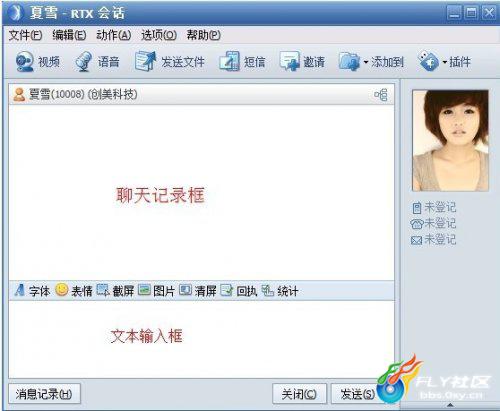Viewport: 500px width, 411px height.
Task: Take a screen capture with 截屏
Action: pyautogui.click(x=115, y=290)
